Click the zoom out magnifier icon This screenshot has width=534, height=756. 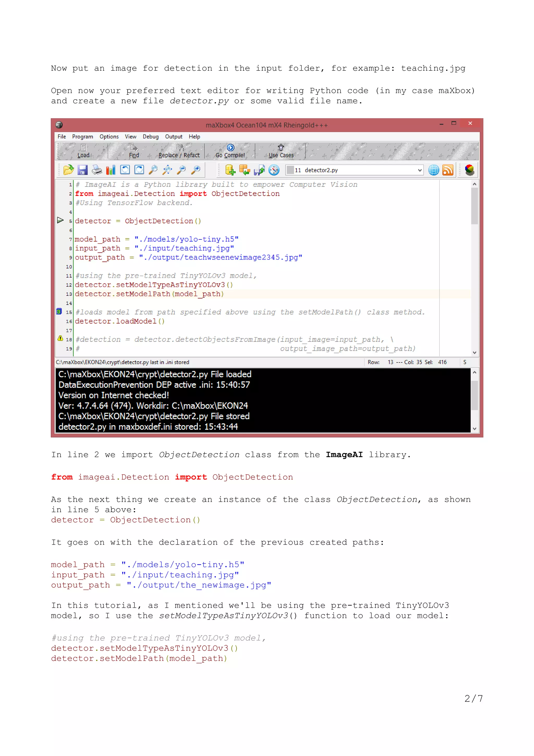(182, 170)
